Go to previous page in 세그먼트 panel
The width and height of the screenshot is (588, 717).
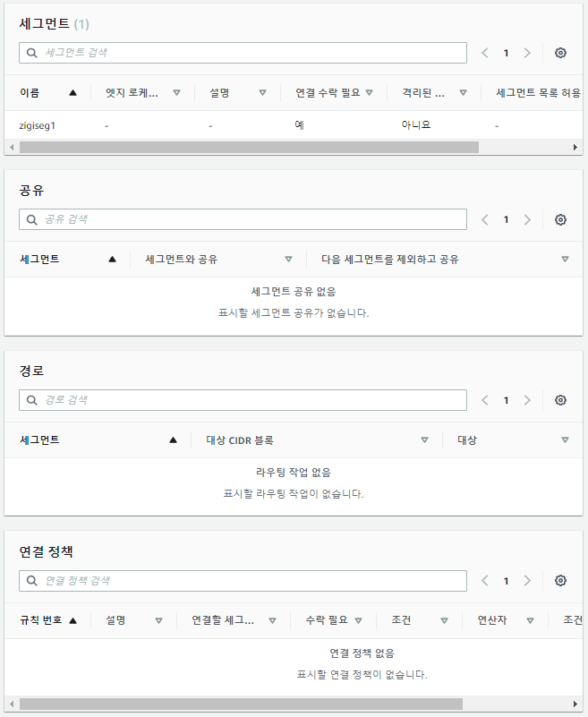point(485,53)
